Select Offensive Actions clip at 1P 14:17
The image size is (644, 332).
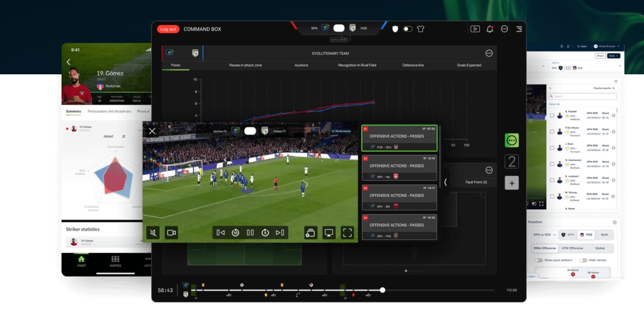[x=399, y=198]
